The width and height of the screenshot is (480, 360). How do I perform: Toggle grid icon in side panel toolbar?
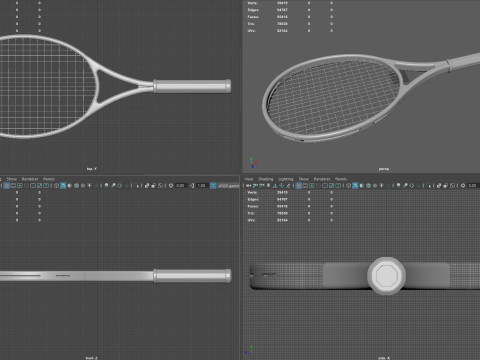298,185
